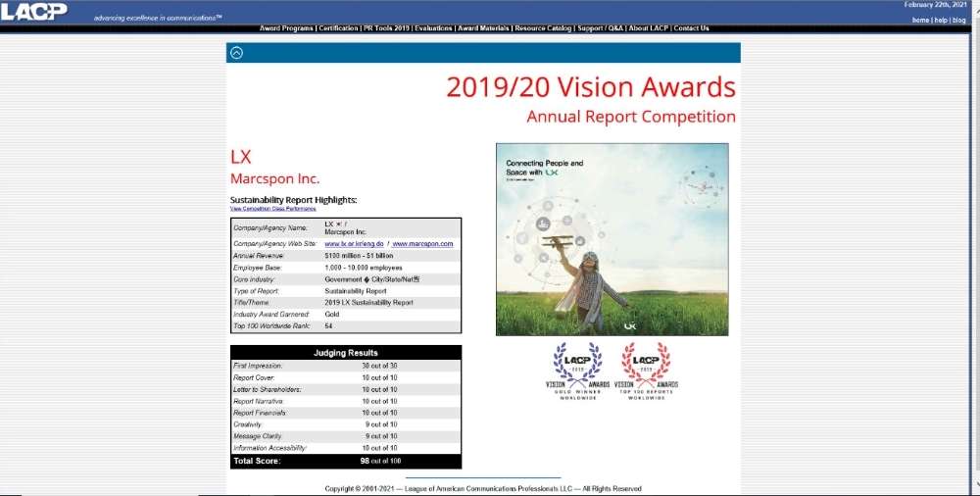Select the Marcspon Inc. heading
Screen dimensions: 980x496
(x=275, y=178)
